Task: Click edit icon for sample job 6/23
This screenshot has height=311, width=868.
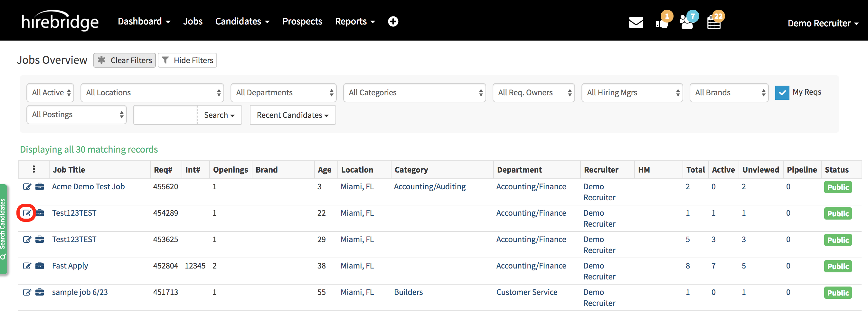Action: click(27, 292)
